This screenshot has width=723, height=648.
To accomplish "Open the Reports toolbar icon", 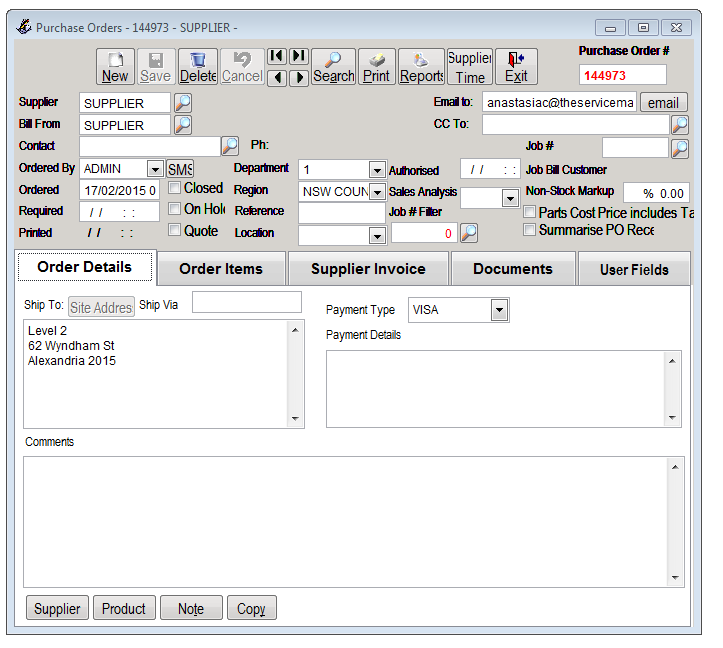I will click(421, 67).
